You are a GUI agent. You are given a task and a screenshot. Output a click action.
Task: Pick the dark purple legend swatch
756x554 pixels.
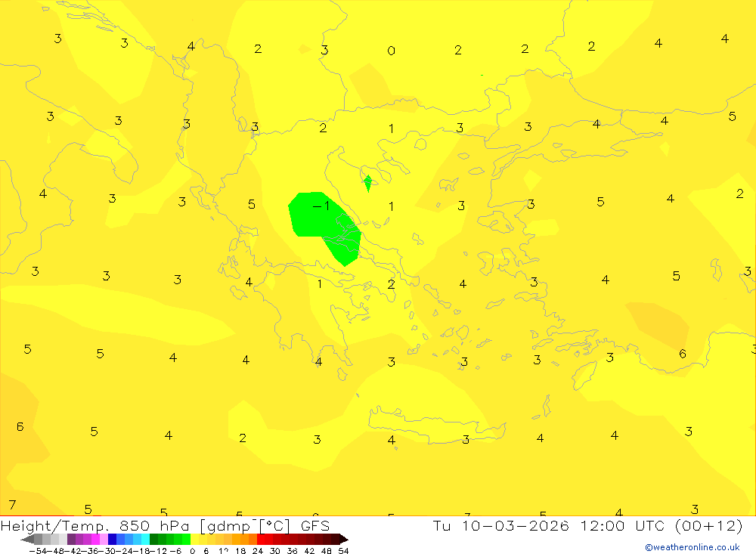[x=71, y=539]
